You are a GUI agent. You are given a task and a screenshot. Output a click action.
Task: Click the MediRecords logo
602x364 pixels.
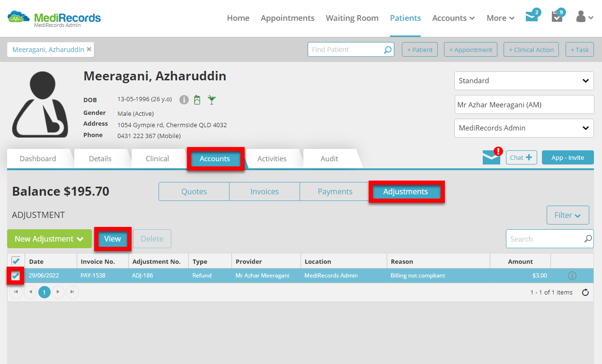pos(54,18)
